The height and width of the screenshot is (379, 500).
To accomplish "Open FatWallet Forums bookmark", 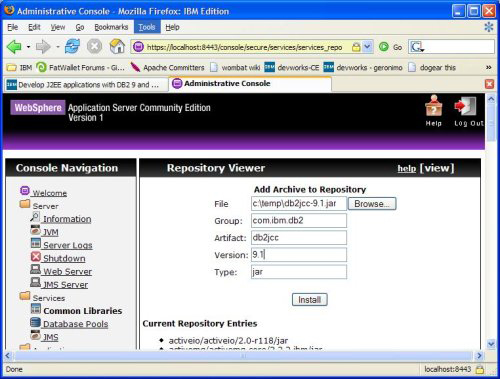I will click(x=80, y=68).
